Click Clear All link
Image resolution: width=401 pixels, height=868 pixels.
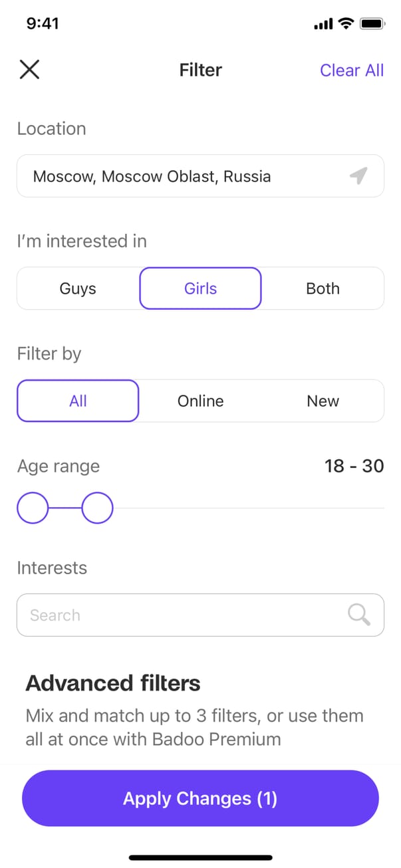(x=352, y=70)
